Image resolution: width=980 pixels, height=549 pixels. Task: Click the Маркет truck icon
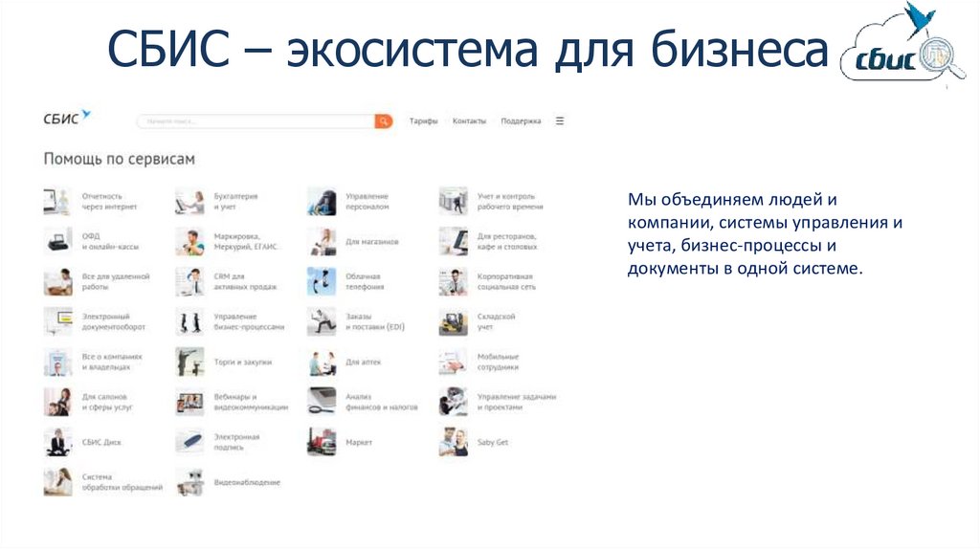(x=322, y=442)
